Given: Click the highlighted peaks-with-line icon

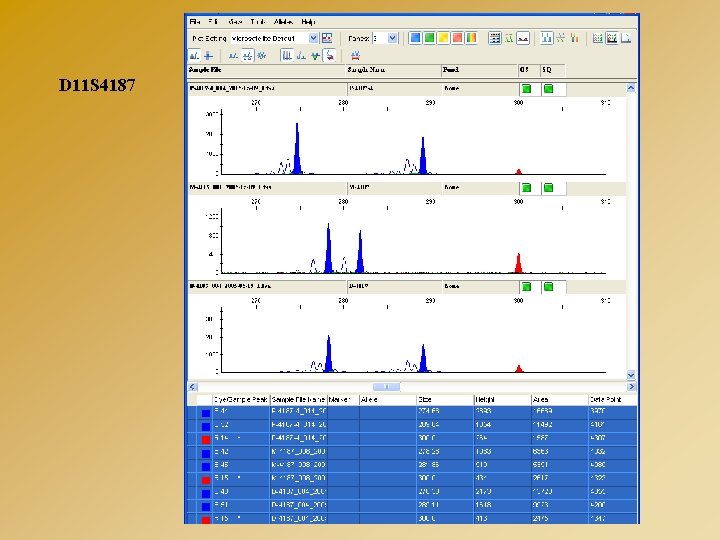Looking at the screenshot, I should coord(248,56).
